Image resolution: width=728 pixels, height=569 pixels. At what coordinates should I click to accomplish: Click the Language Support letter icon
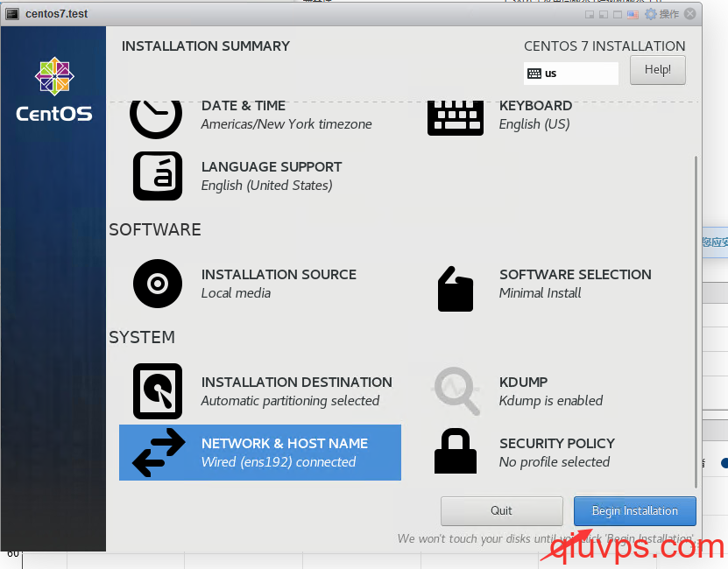pos(158,176)
